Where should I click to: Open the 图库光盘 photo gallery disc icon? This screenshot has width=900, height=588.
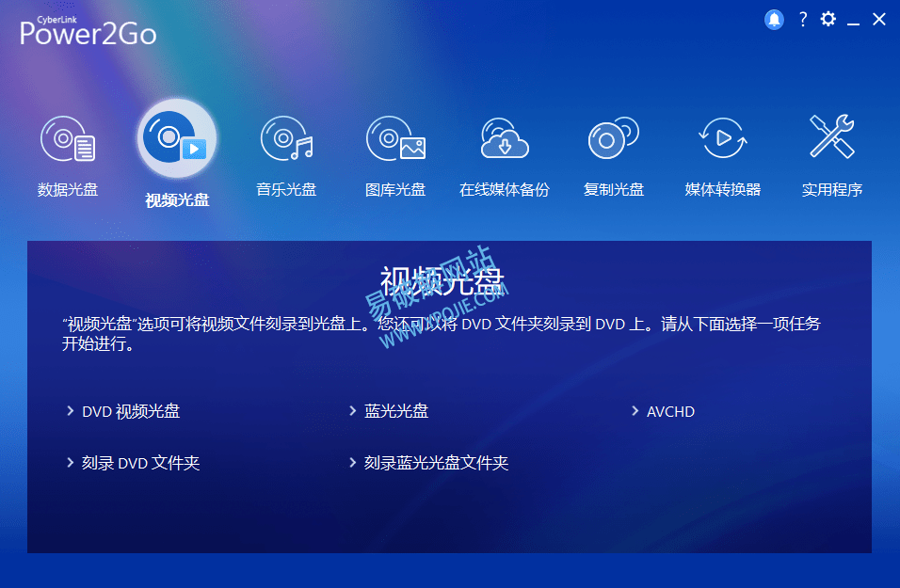[x=395, y=138]
